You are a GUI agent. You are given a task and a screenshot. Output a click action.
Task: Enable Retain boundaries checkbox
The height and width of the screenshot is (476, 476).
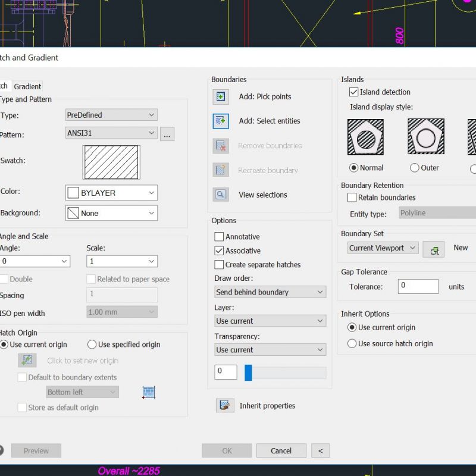(x=352, y=198)
